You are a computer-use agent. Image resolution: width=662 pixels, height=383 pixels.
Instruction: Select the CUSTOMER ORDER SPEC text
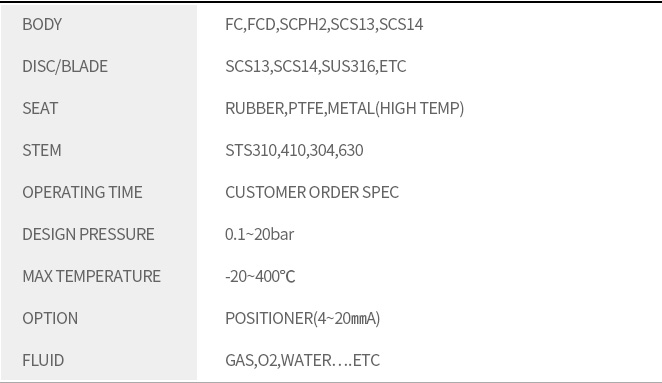tap(312, 192)
